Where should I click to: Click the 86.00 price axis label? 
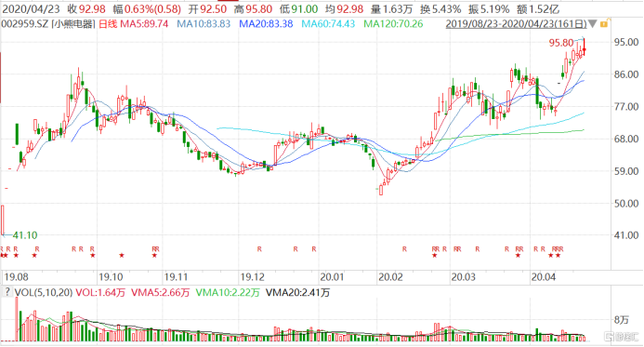(x=626, y=74)
